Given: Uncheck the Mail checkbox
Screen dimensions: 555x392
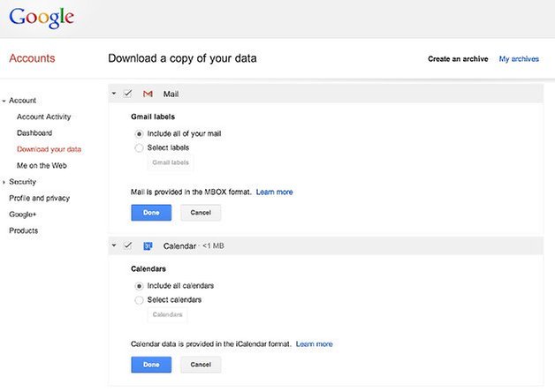Looking at the screenshot, I should (x=128, y=94).
